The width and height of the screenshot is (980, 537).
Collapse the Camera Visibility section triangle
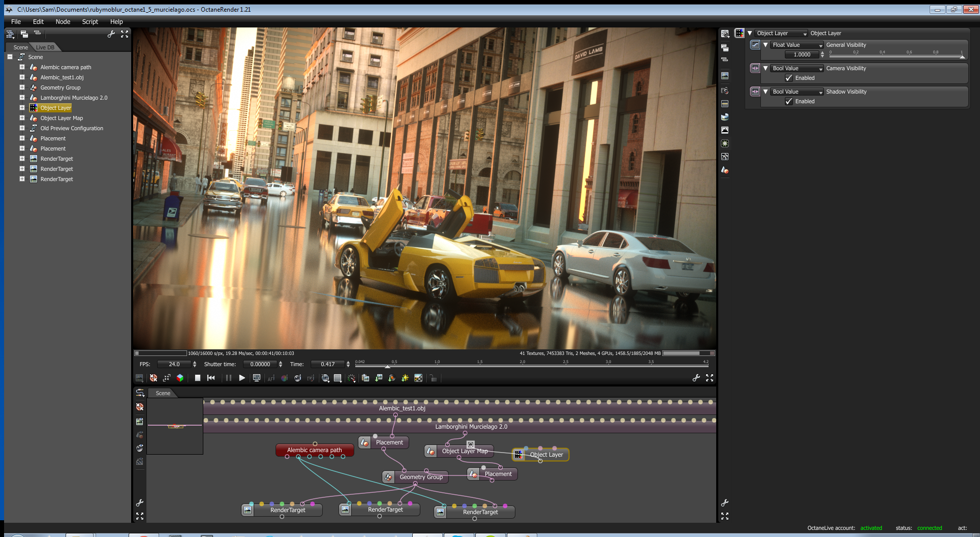pos(765,68)
